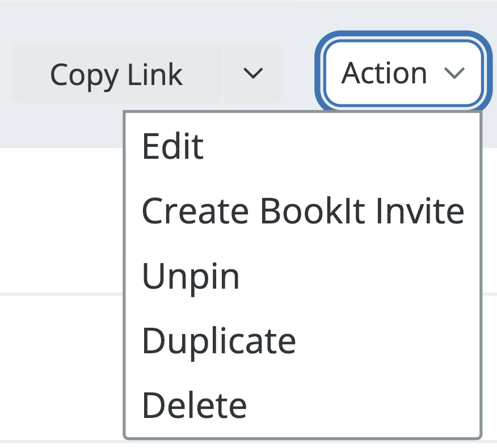Choose Duplicate from the Action menu
The height and width of the screenshot is (448, 497).
[x=303, y=341]
